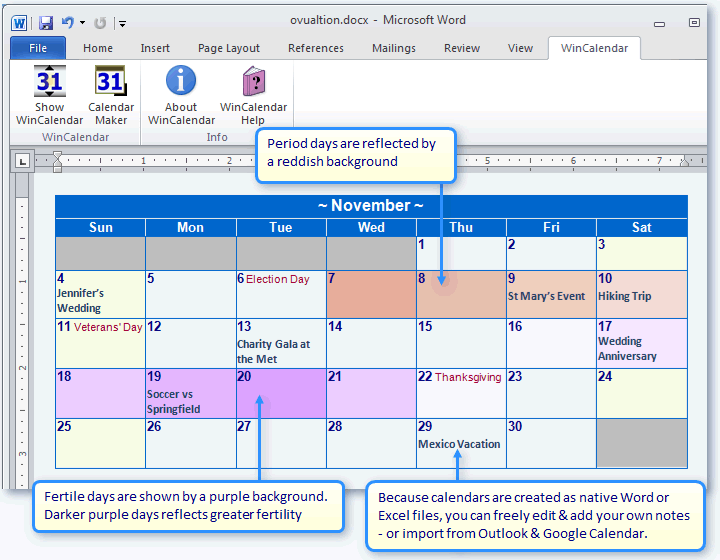
Task: Open the References tab
Action: [315, 48]
